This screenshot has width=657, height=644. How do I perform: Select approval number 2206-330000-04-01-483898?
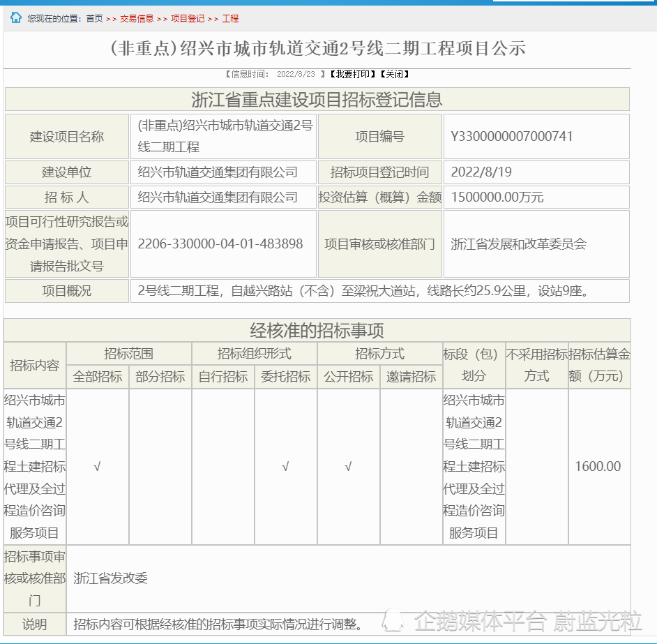coord(220,244)
